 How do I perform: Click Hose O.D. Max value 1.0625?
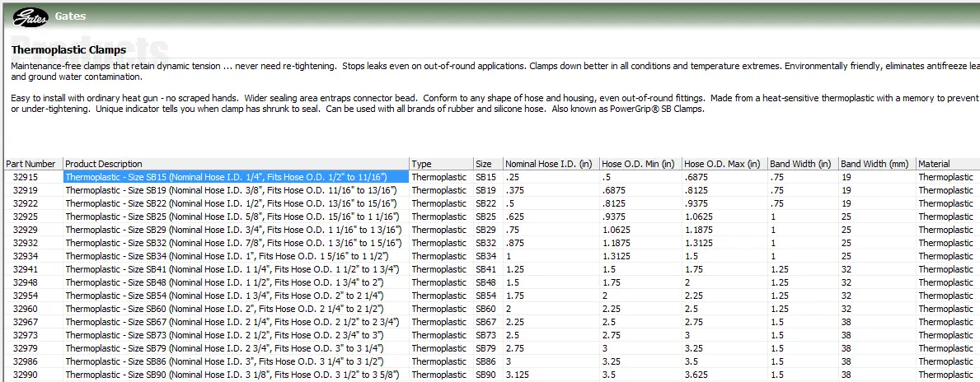pos(699,217)
